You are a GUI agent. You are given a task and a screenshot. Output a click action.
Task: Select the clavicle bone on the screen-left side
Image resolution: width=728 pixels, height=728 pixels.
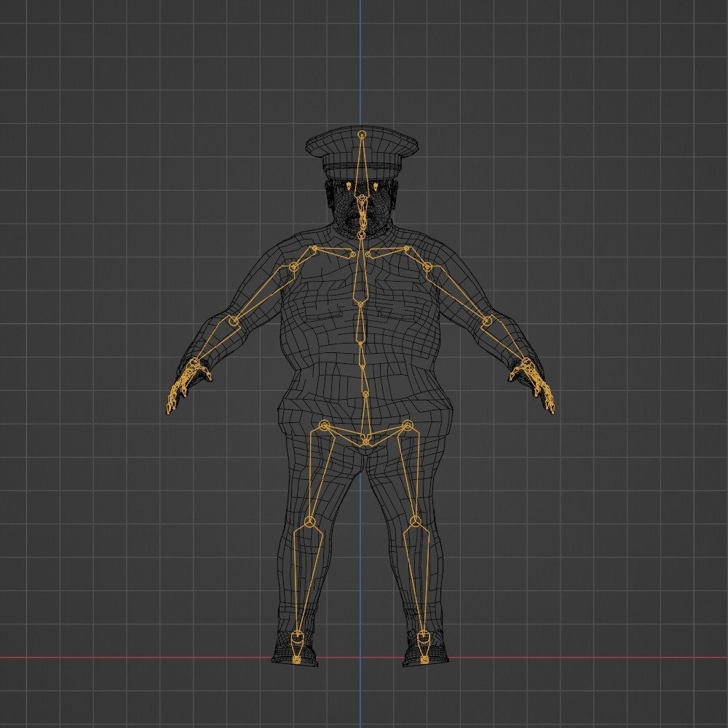(334, 253)
